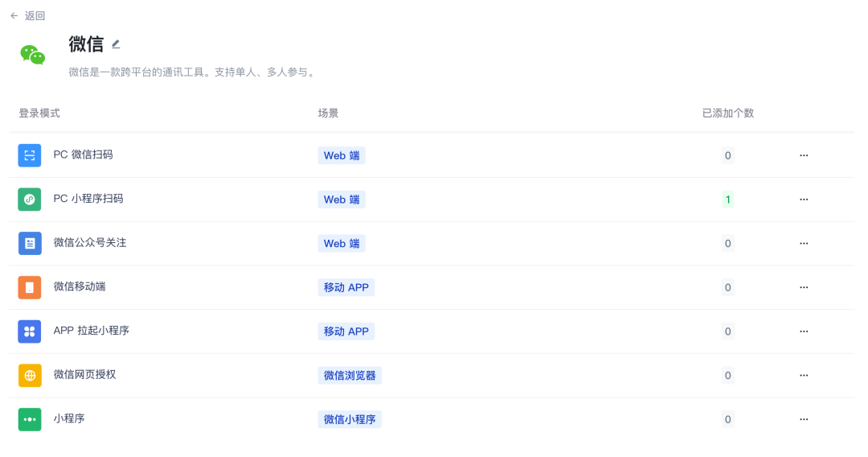Select the 微信网页授权 row label
The width and height of the screenshot is (868, 457).
pyautogui.click(x=84, y=374)
